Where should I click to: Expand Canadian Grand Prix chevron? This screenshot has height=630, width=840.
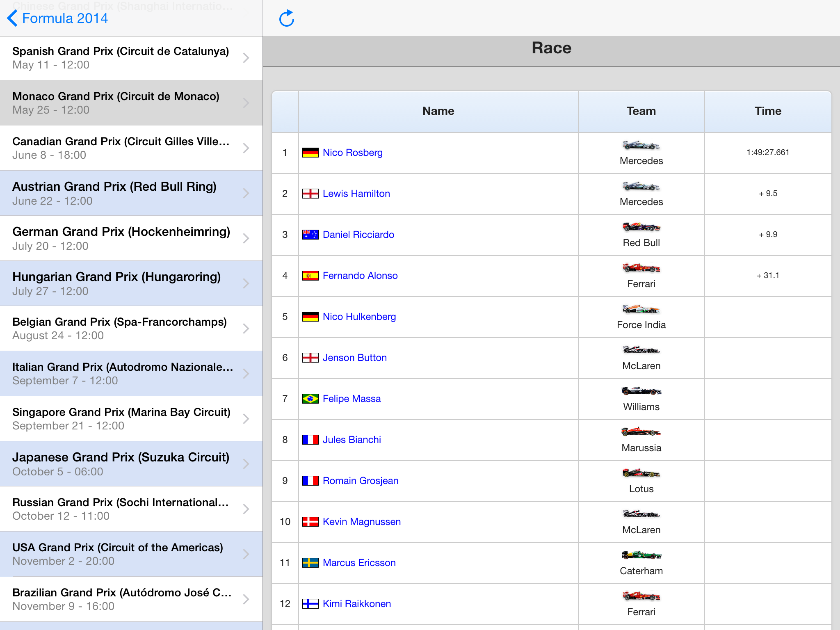tap(246, 148)
